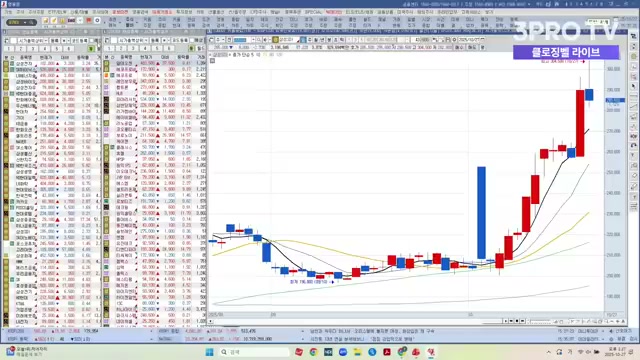Click the blue icon after chart stock name
The height and width of the screenshot is (360, 640).
tap(303, 40)
